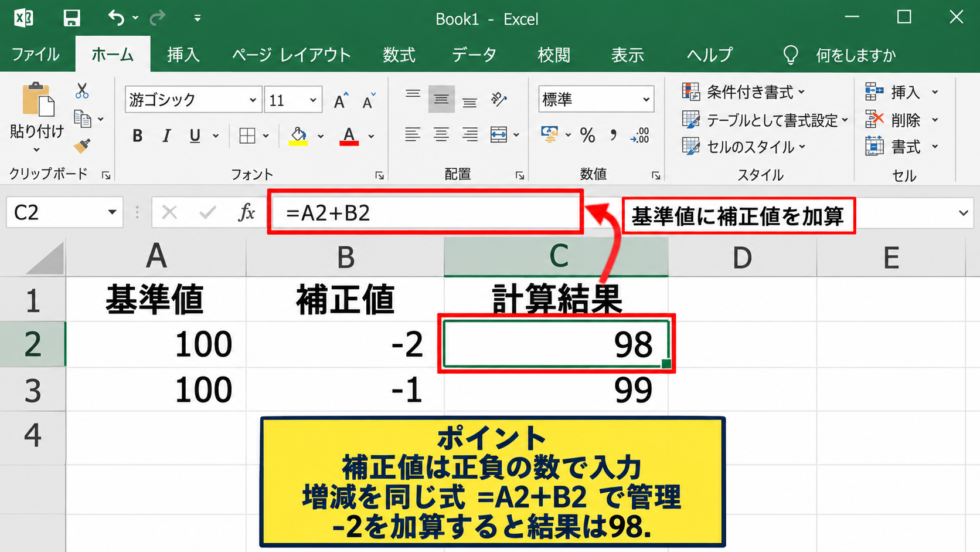Switch to the データ tab
This screenshot has width=980, height=552.
click(474, 55)
